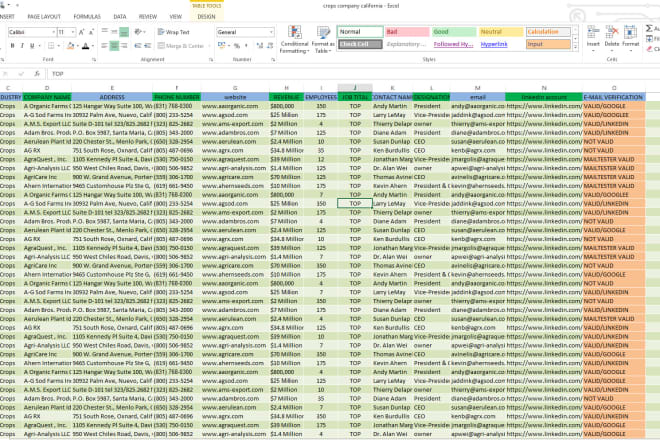Apply the Calculation cell style
Image resolution: width=660 pixels, height=440 pixels.
[x=548, y=32]
